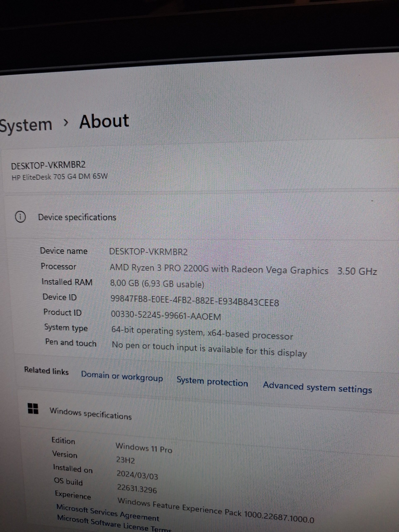Open the Microsoft Services Agreement link
Image resolution: width=399 pixels, height=532 pixels.
click(108, 512)
